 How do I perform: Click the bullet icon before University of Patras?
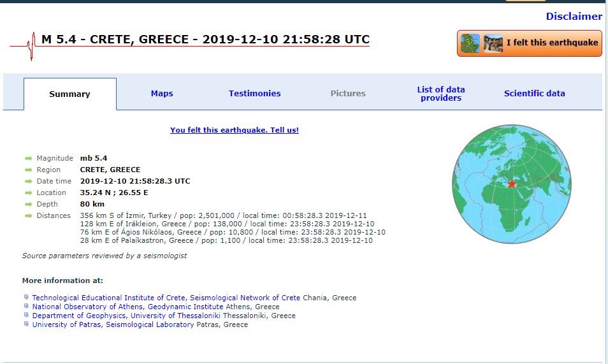(x=26, y=324)
